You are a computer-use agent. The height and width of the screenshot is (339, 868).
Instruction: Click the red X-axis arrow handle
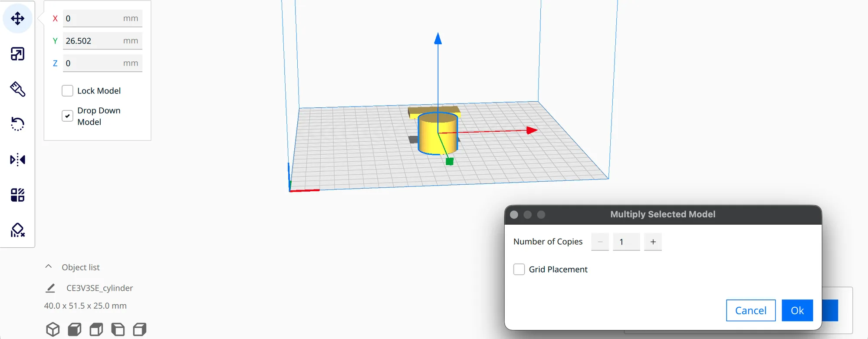[532, 130]
